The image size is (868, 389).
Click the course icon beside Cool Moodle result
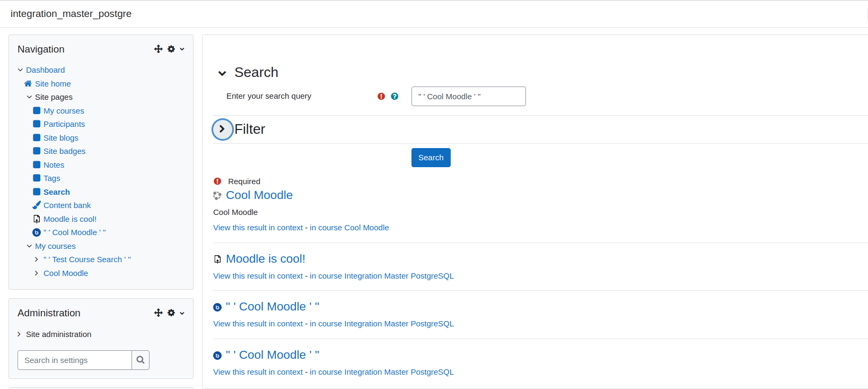[217, 196]
